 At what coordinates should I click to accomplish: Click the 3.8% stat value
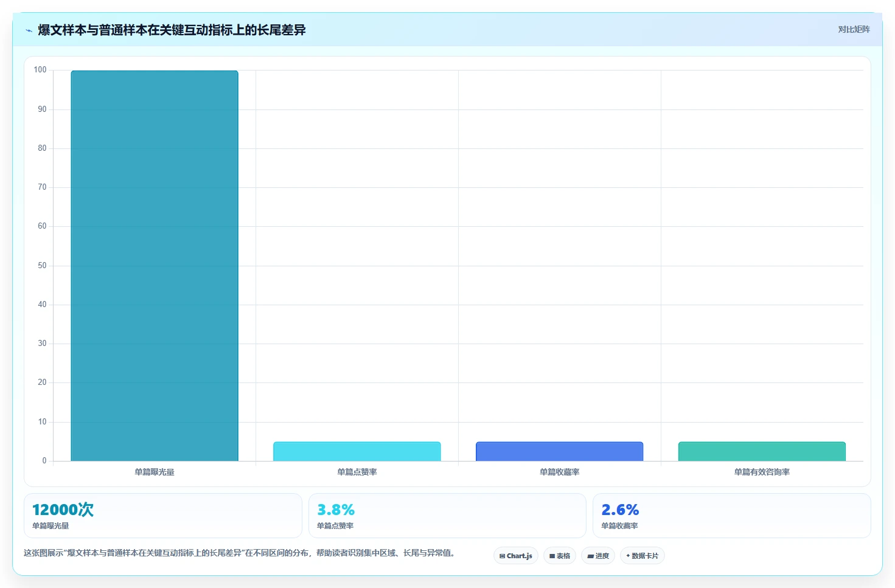336,510
